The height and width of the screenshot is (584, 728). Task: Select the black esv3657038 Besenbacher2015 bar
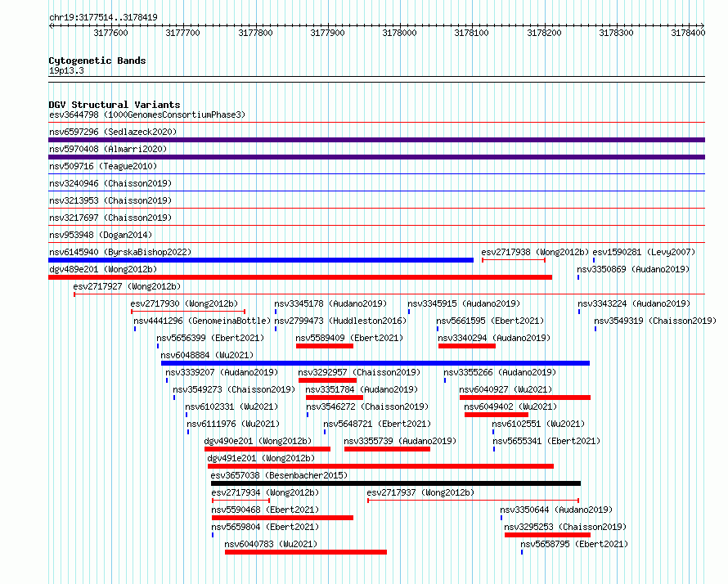click(x=395, y=483)
